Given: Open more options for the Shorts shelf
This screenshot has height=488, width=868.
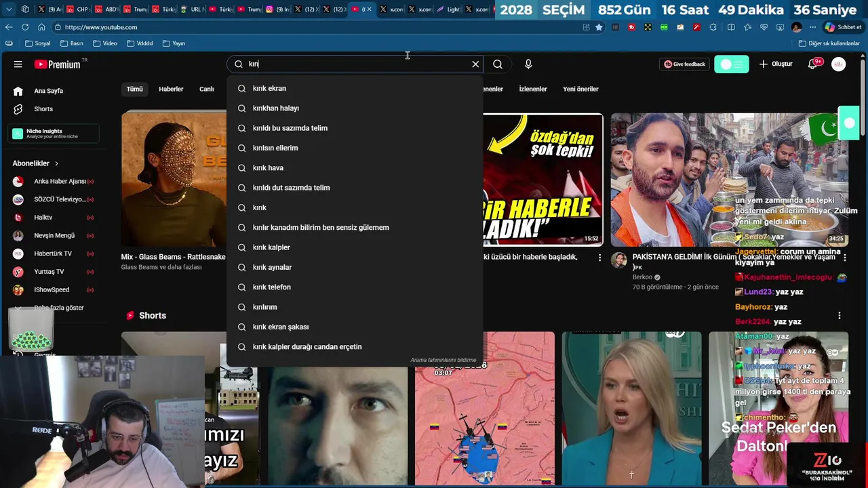Looking at the screenshot, I should (x=840, y=316).
